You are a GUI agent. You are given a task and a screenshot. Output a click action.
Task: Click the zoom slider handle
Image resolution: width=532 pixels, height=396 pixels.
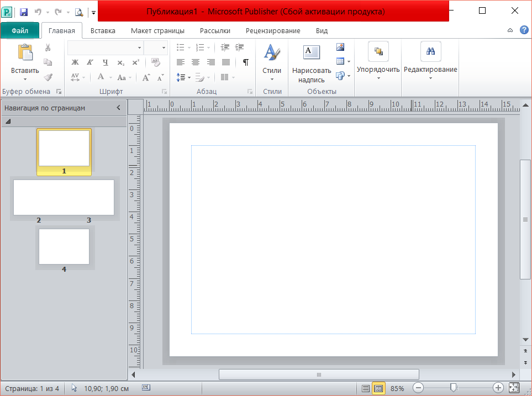[x=454, y=388]
